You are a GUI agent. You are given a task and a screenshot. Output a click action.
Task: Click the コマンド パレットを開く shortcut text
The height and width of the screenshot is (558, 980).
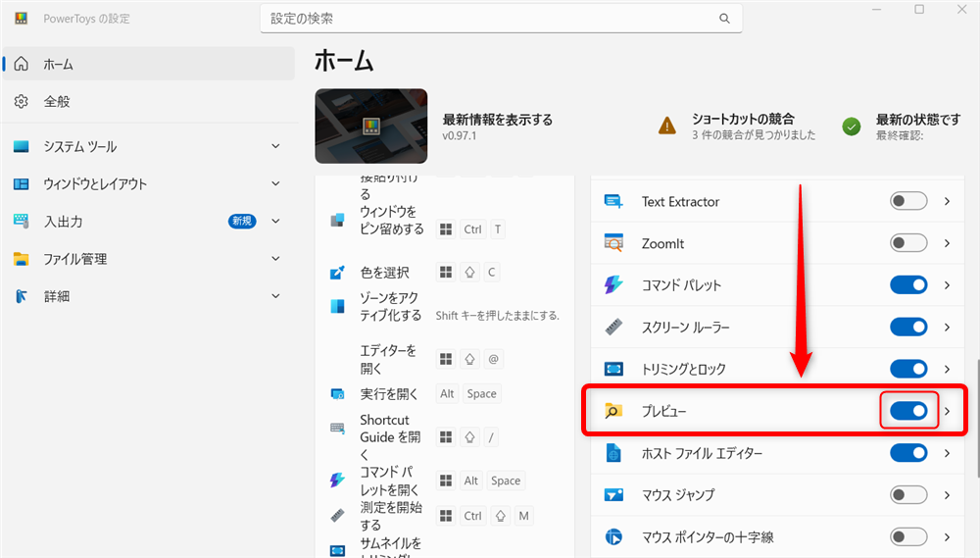pos(389,481)
